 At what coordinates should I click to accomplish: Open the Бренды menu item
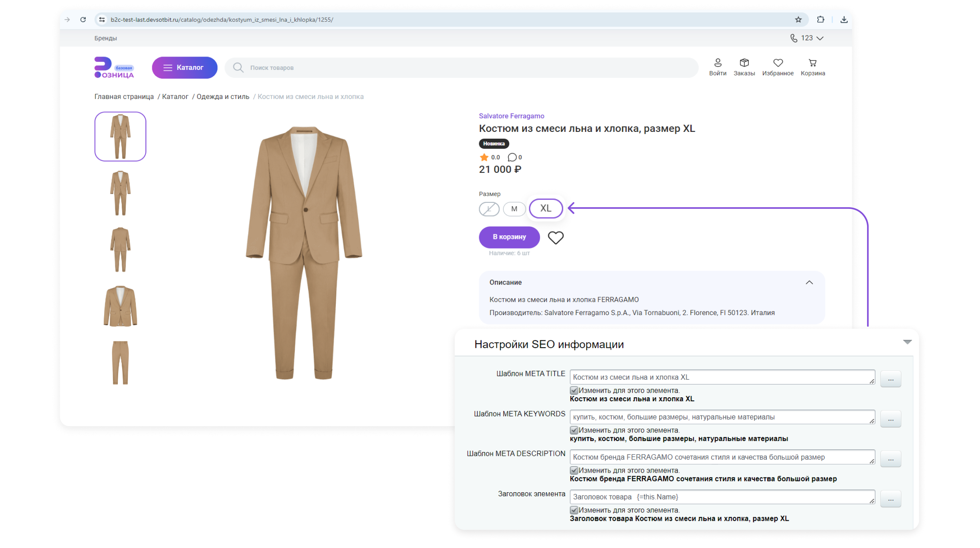click(x=105, y=38)
